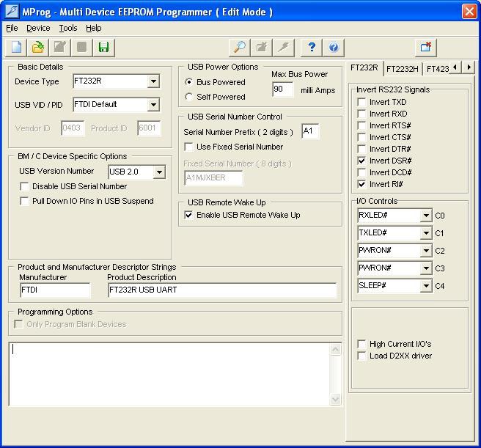Check High Current I/O's
Viewport: 481px width, 448px height.
[x=362, y=344]
